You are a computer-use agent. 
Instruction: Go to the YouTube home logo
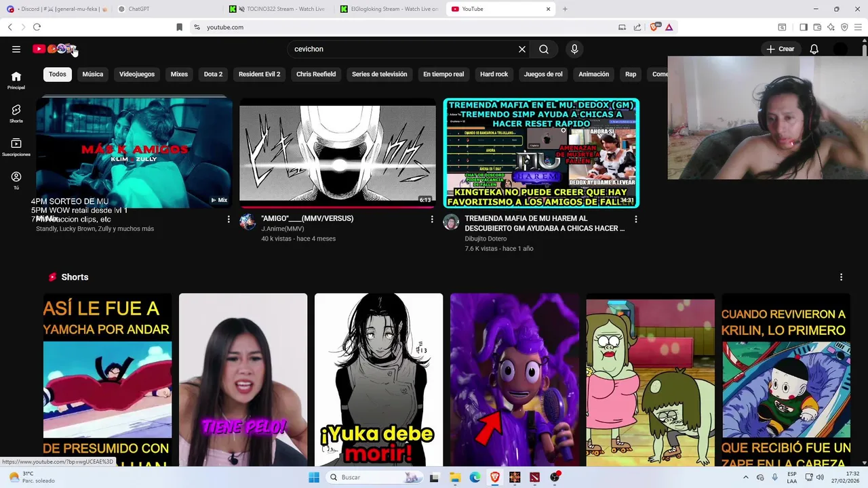54,49
